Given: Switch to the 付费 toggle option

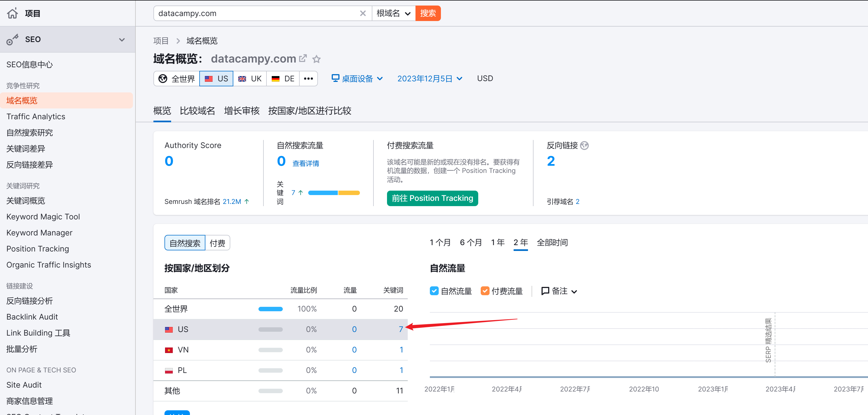Looking at the screenshot, I should (x=217, y=243).
